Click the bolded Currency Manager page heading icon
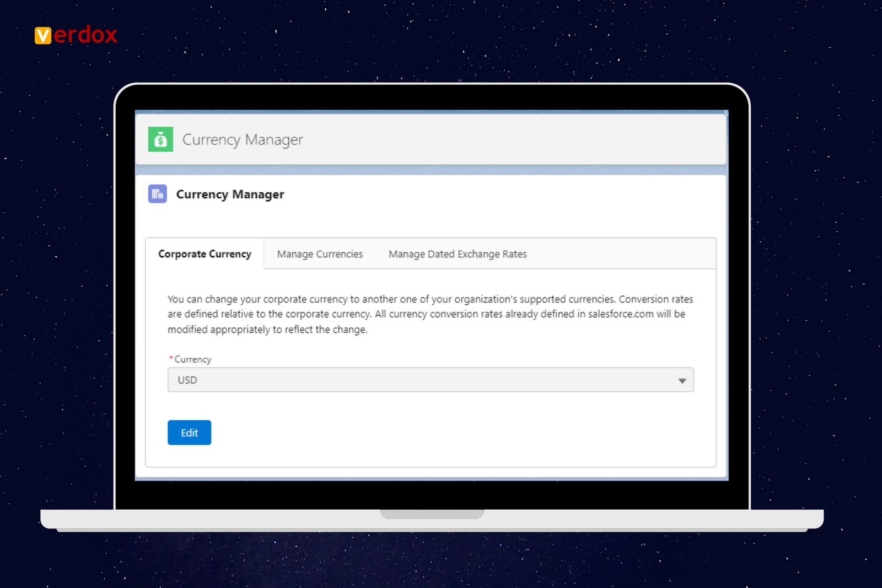The height and width of the screenshot is (588, 882). (x=157, y=193)
